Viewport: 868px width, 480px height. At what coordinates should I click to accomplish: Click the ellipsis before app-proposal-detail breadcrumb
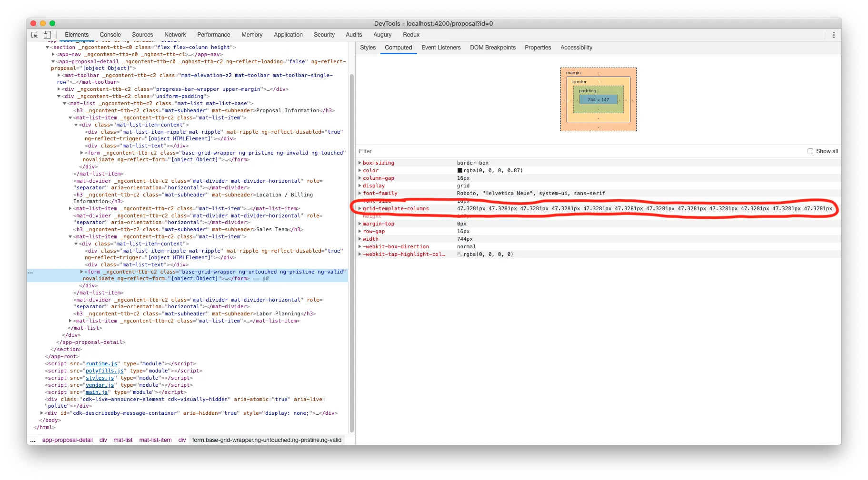click(33, 440)
